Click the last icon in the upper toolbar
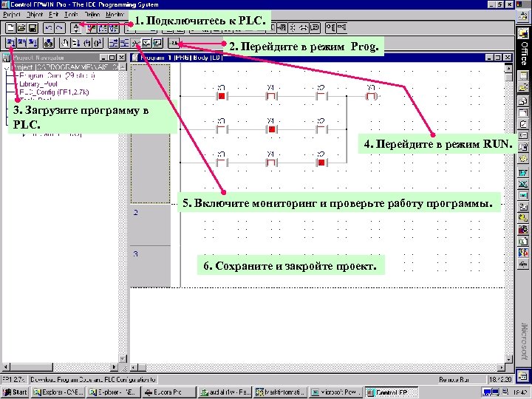The width and height of the screenshot is (532, 399). 341,28
